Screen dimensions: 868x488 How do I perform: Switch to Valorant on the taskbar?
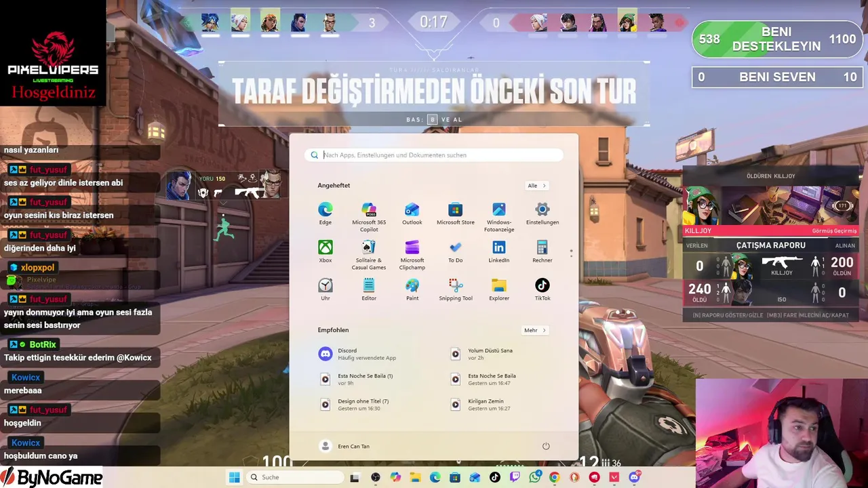[614, 477]
